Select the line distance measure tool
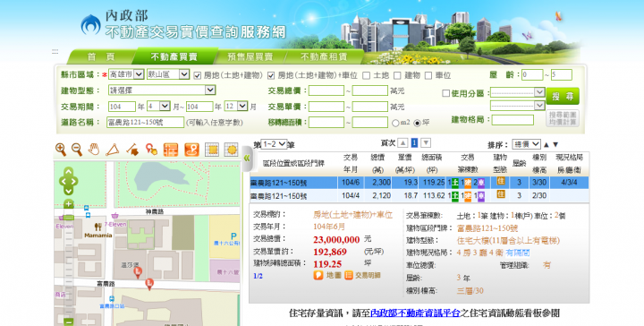644x326 pixels. point(131,150)
